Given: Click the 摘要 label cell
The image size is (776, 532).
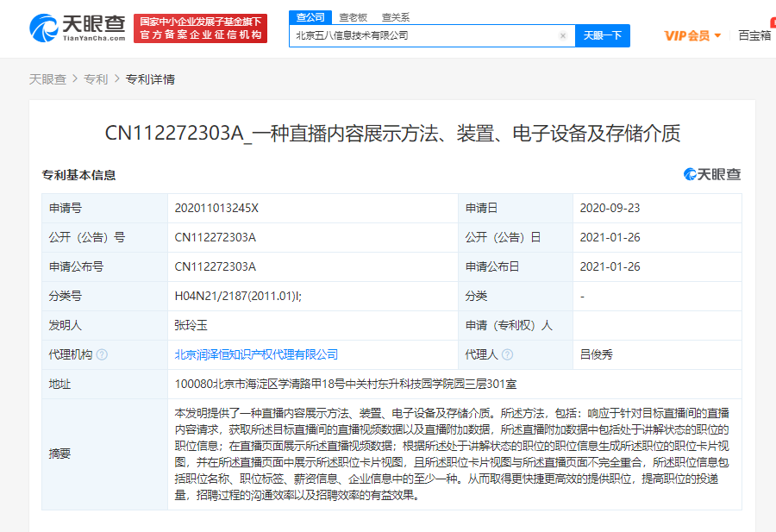Looking at the screenshot, I should [x=105, y=454].
